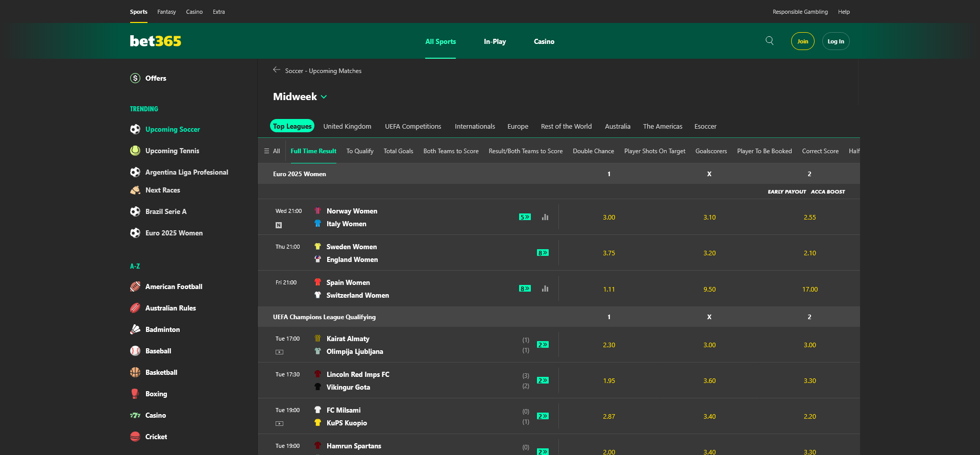Select the Esoccer filter
This screenshot has height=455, width=980.
[705, 126]
